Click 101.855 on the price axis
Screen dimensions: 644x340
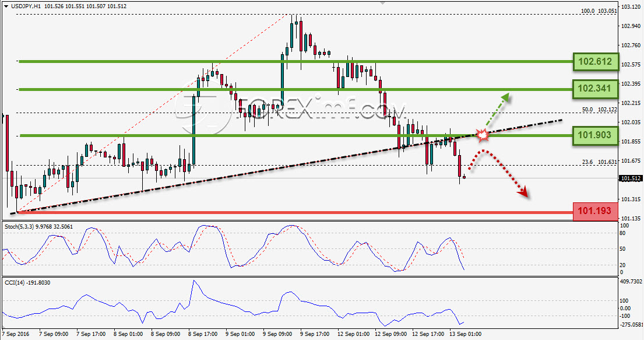coord(631,142)
